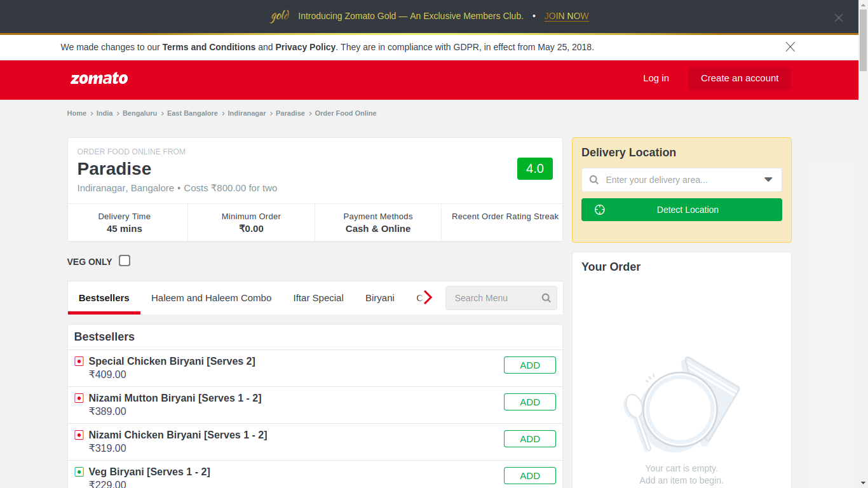
Task: Open the Privacy Policy link
Action: [306, 47]
